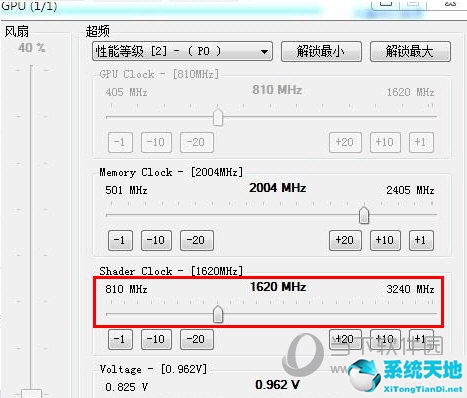Increase Shader Clock by 20 MHz
This screenshot has width=467, height=398.
pos(345,339)
